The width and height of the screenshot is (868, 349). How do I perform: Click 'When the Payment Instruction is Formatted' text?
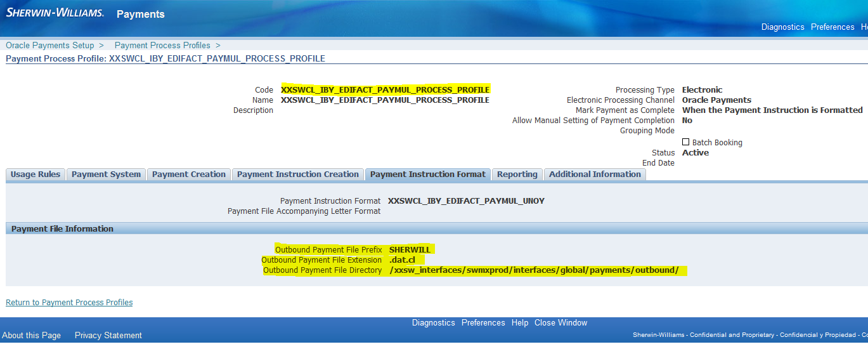[x=772, y=110]
